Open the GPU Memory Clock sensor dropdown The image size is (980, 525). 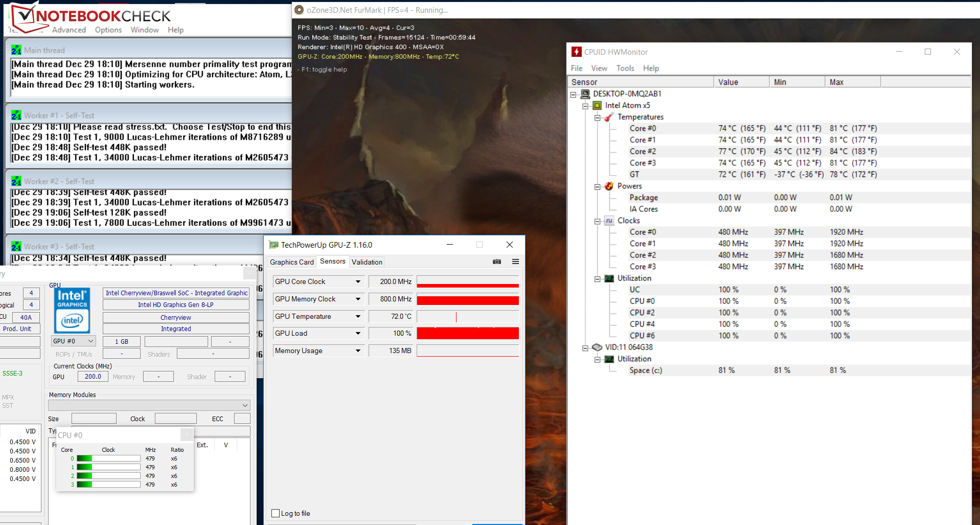pos(358,299)
